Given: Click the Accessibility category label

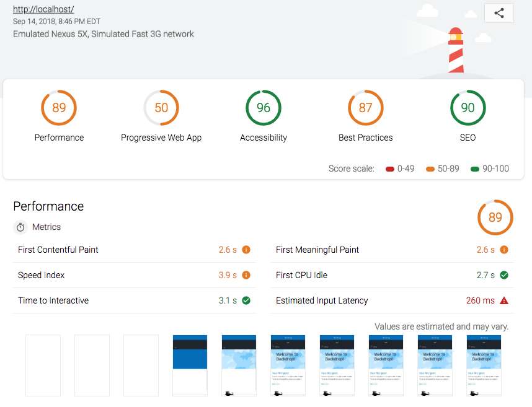Looking at the screenshot, I should [264, 138].
